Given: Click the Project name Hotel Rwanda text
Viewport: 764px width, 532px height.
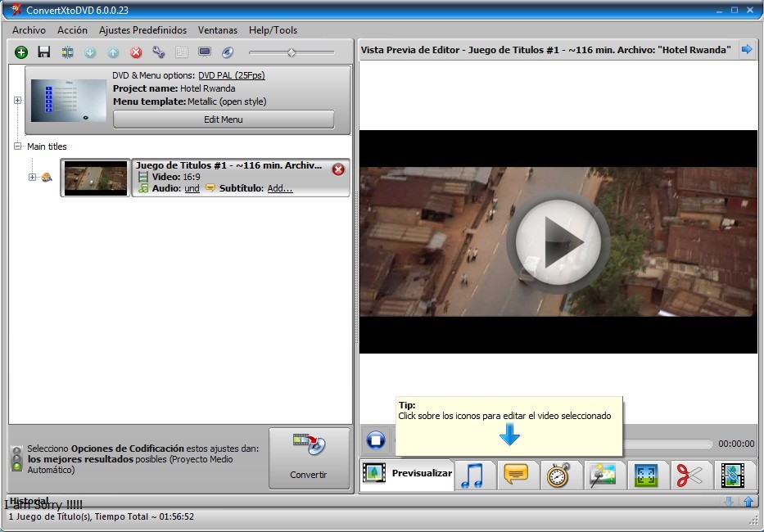Looking at the screenshot, I should (x=174, y=88).
